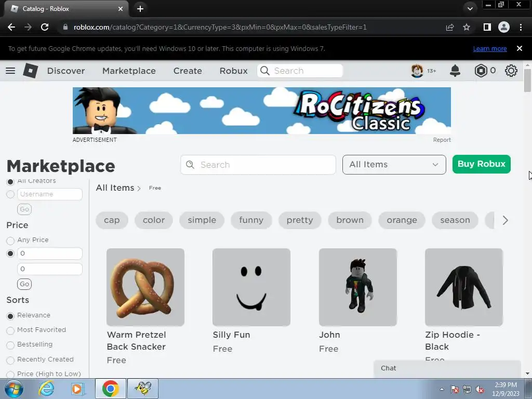Open the notifications bell
Screen dimensions: 532x399
[455, 71]
